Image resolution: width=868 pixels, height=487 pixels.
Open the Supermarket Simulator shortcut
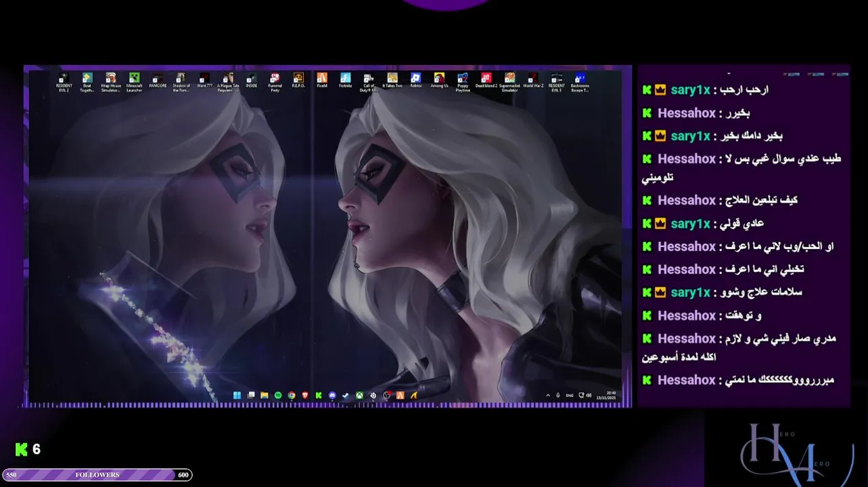tap(509, 82)
